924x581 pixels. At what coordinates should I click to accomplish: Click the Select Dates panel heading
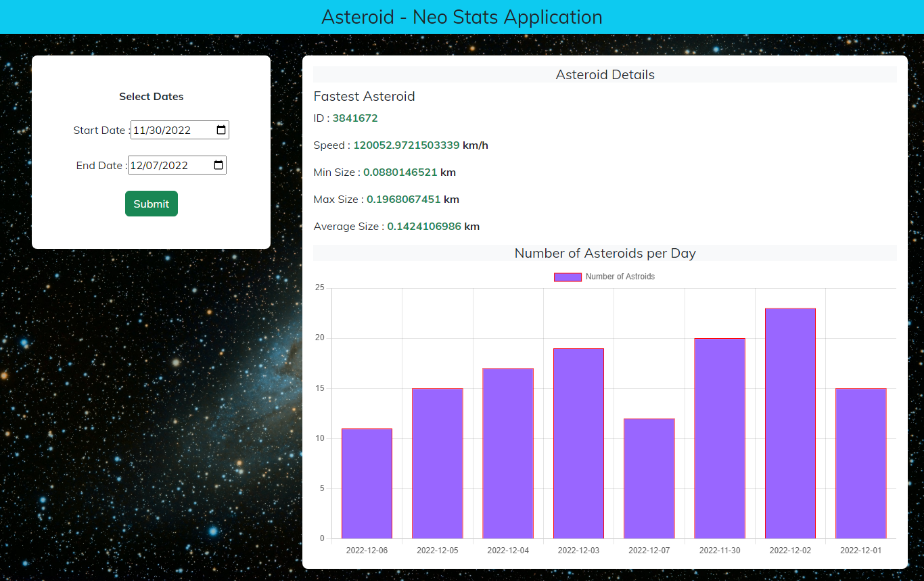pos(151,96)
